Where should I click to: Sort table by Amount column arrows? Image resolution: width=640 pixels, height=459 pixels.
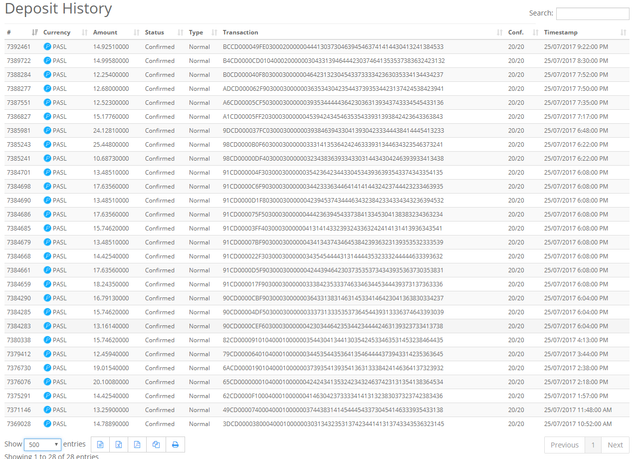pyautogui.click(x=136, y=32)
